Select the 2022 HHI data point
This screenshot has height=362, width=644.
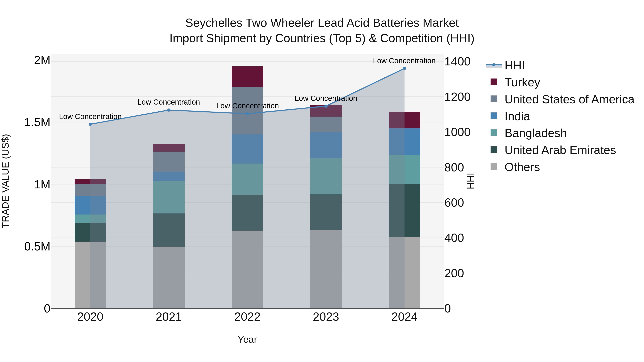coord(247,114)
